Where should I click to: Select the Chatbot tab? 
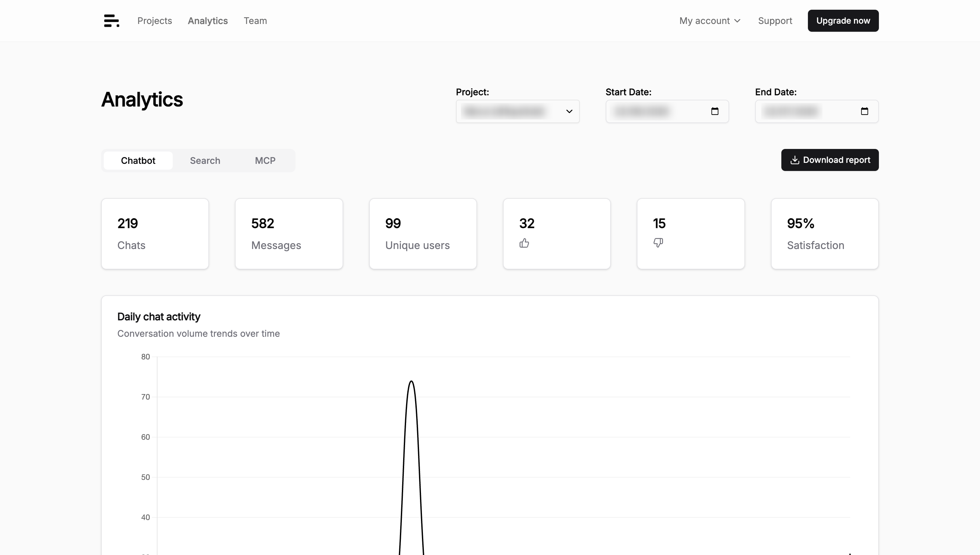tap(138, 161)
